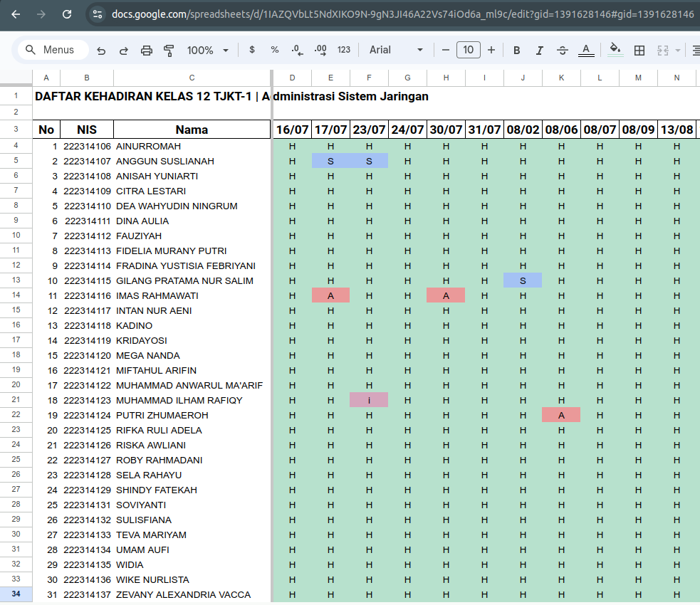Click the 13/08 date header
The image size is (700, 605).
(677, 130)
